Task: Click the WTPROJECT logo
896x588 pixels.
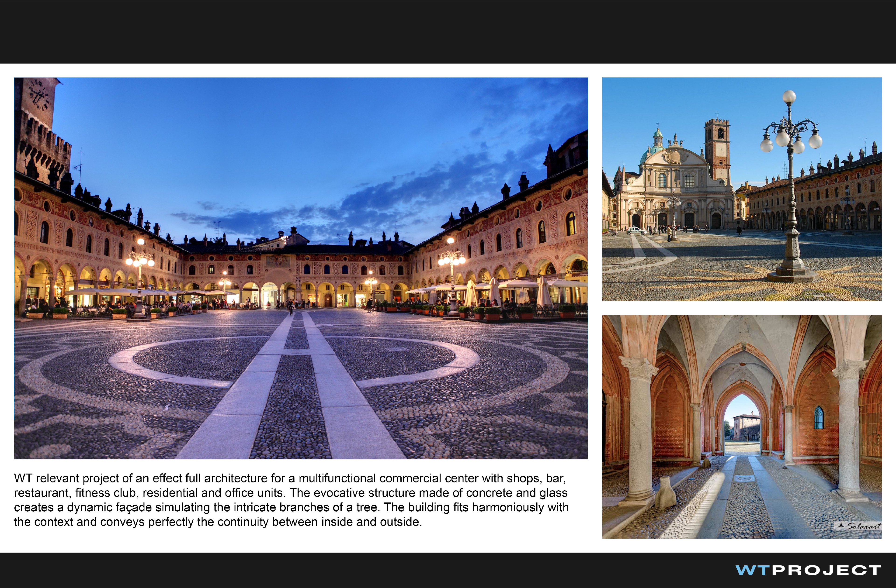Action: tap(808, 570)
